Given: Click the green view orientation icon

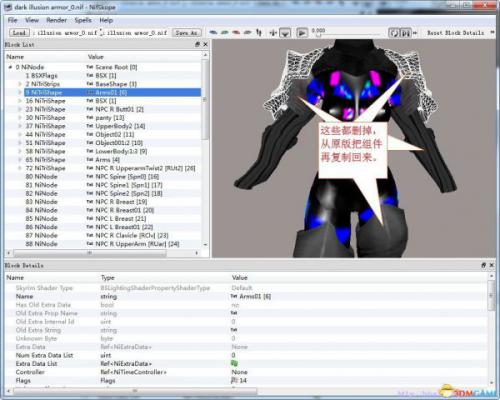Looking at the screenshot, I should pos(225,32).
